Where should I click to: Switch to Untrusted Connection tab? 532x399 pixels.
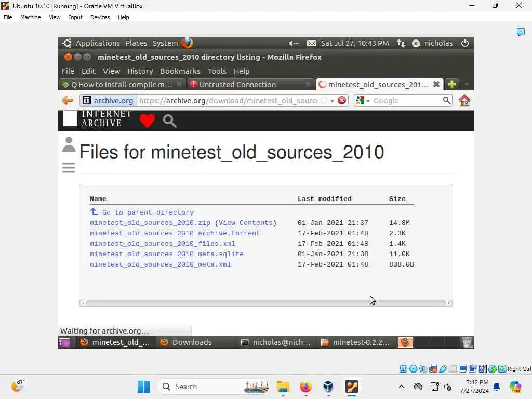point(250,85)
